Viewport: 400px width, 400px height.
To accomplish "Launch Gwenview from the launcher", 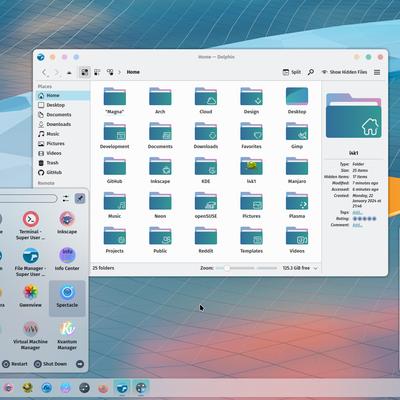I will tap(31, 296).
